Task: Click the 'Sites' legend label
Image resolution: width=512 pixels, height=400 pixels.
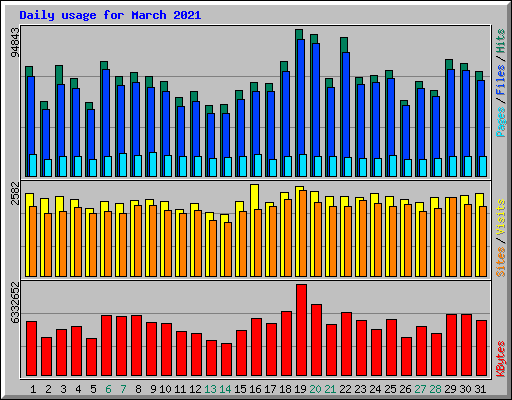Action: tap(500, 262)
